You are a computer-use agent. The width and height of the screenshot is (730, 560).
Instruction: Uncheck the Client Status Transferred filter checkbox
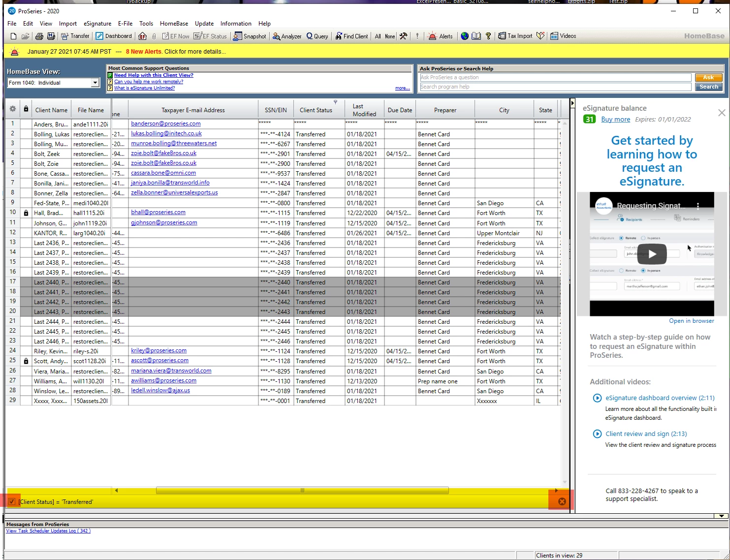click(x=12, y=501)
